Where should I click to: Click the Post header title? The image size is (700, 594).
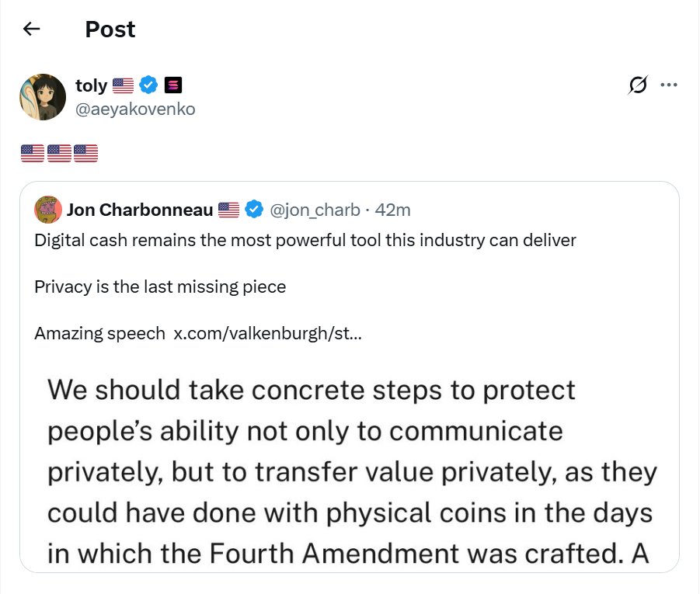coord(110,30)
